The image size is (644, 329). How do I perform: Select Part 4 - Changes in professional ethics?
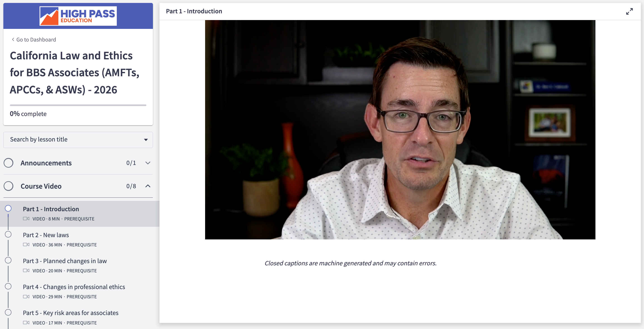(x=74, y=287)
